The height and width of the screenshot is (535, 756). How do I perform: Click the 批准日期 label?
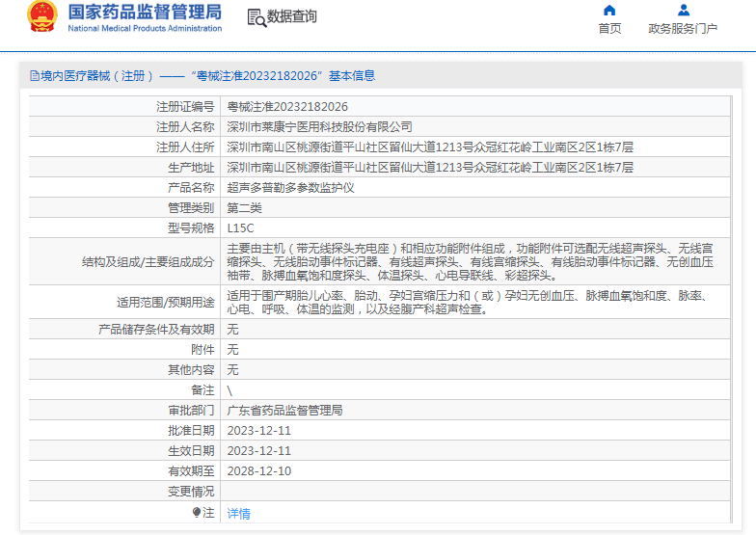pyautogui.click(x=191, y=430)
